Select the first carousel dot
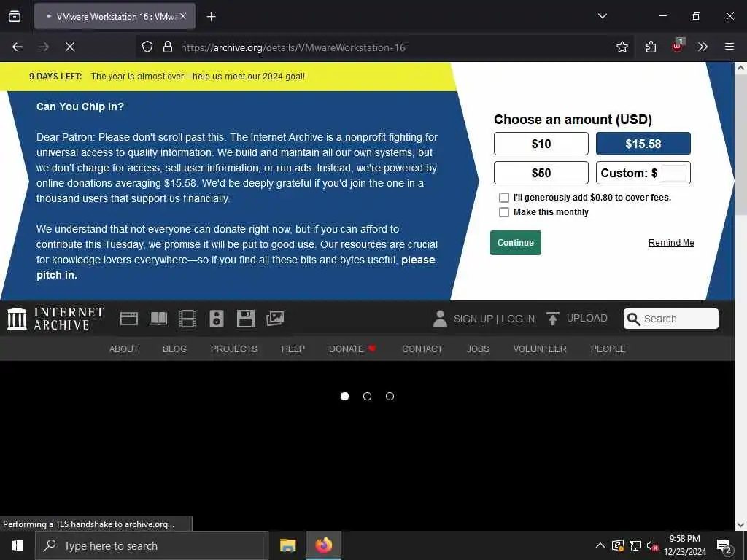The height and width of the screenshot is (560, 747). [344, 396]
